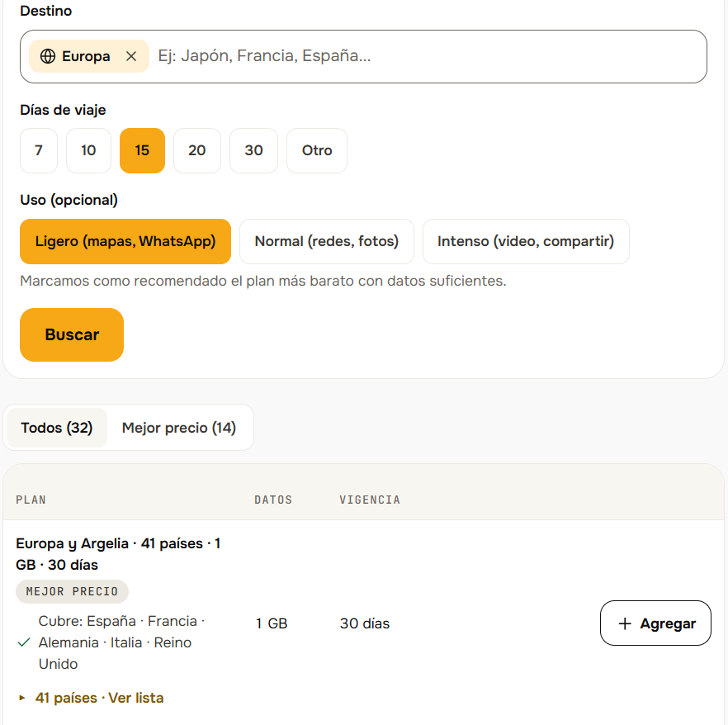Choose Otro for custom travel days
The image size is (728, 725).
317,150
